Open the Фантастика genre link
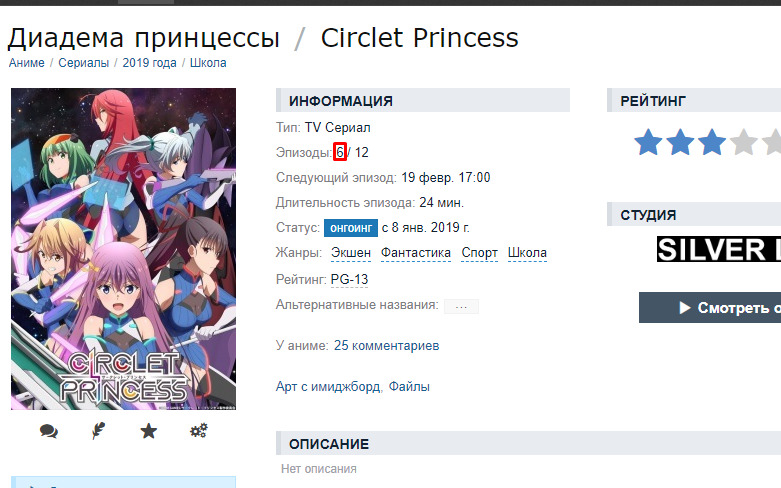The width and height of the screenshot is (781, 488). pyautogui.click(x=416, y=253)
